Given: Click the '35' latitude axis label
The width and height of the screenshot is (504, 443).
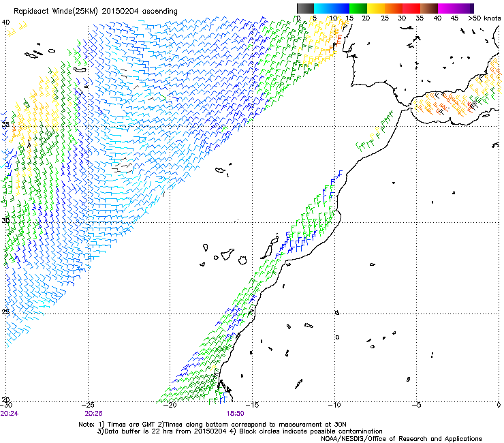Looking at the screenshot, I should point(5,124).
